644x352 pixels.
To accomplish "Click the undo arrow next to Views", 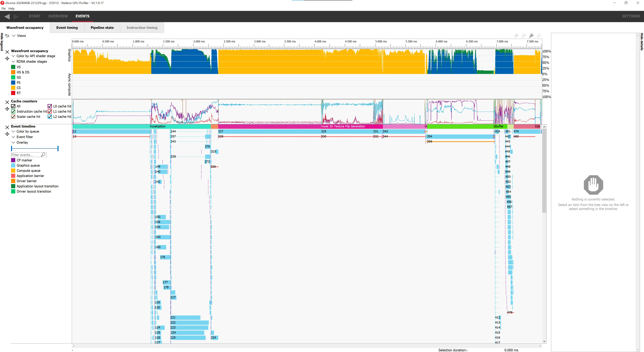I will pos(7,36).
